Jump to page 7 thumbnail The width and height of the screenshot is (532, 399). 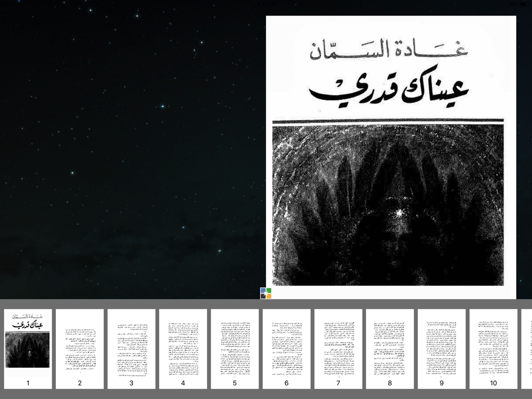click(x=338, y=348)
